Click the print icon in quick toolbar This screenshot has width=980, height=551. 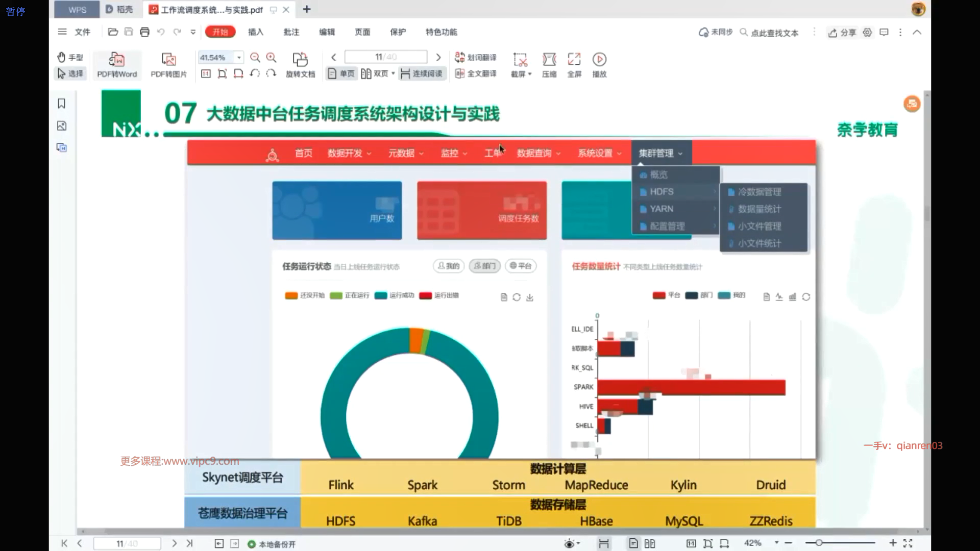pos(144,32)
